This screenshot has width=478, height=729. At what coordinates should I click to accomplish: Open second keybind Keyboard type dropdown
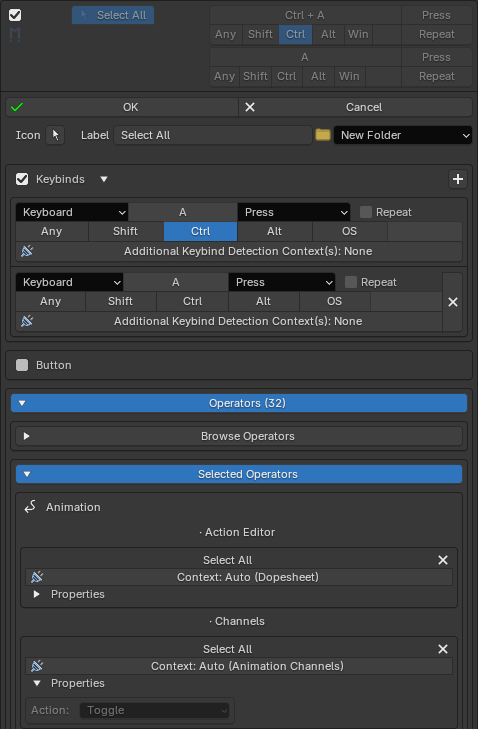(69, 283)
